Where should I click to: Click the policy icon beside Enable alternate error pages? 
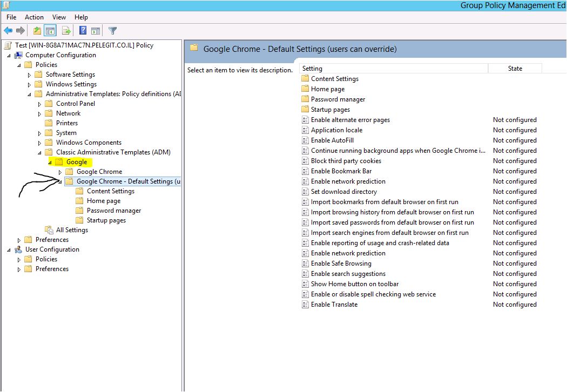(x=305, y=120)
